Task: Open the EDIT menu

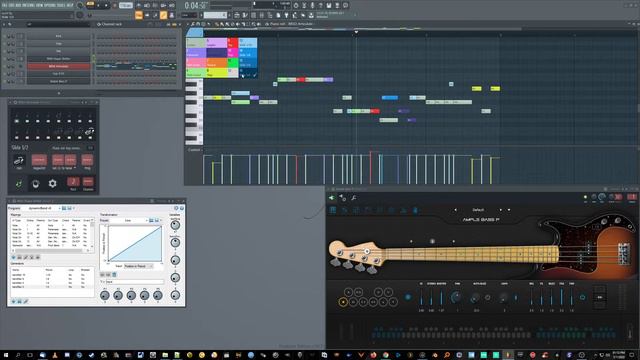Action: point(11,6)
